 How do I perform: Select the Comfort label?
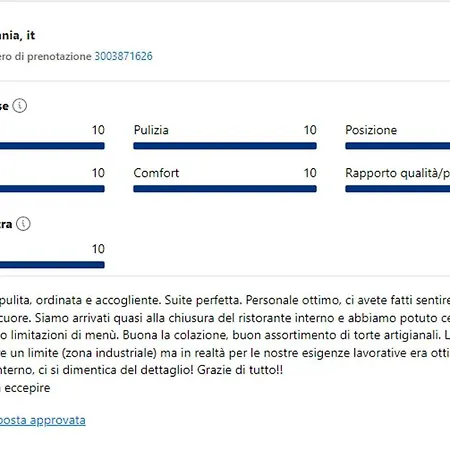click(156, 173)
